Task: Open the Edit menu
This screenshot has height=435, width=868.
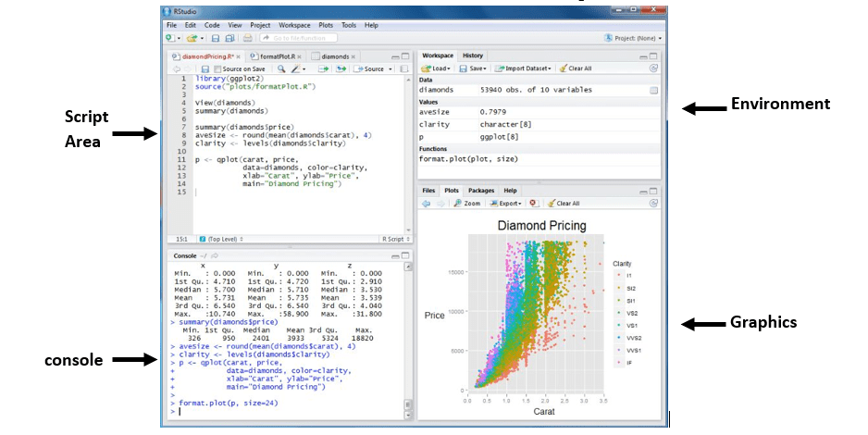Action: tap(191, 25)
